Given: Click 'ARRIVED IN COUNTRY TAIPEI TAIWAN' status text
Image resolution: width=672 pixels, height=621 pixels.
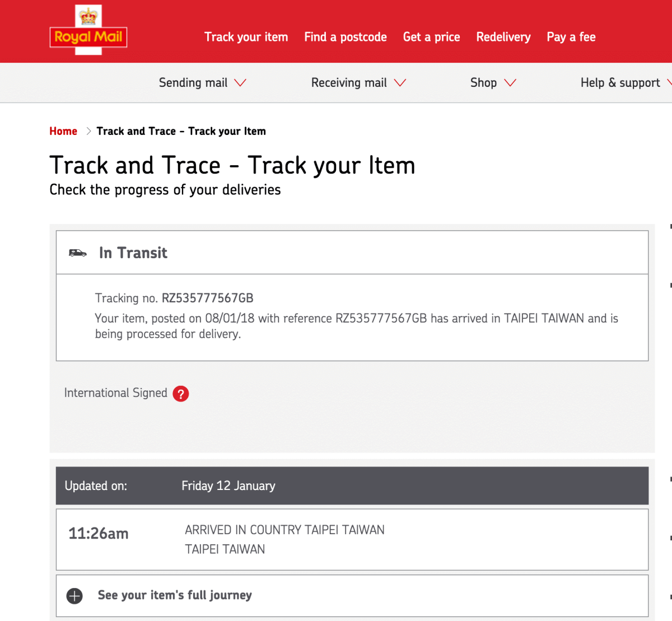Looking at the screenshot, I should (285, 530).
